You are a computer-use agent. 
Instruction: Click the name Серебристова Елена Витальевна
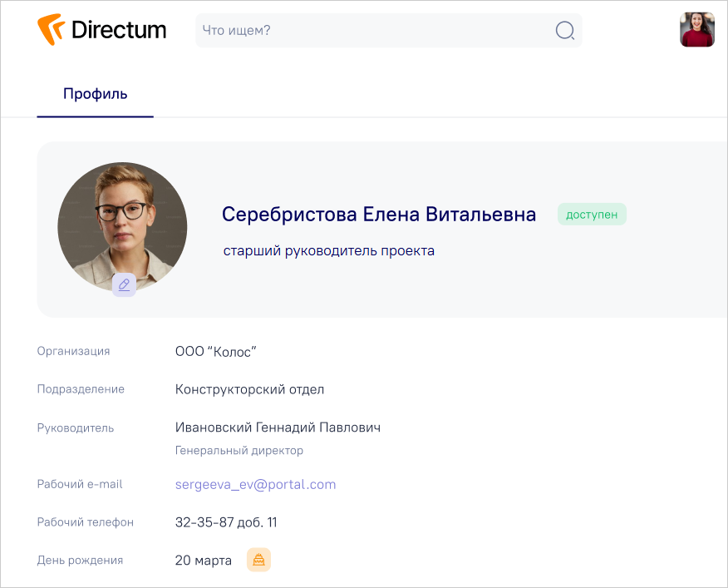(378, 215)
